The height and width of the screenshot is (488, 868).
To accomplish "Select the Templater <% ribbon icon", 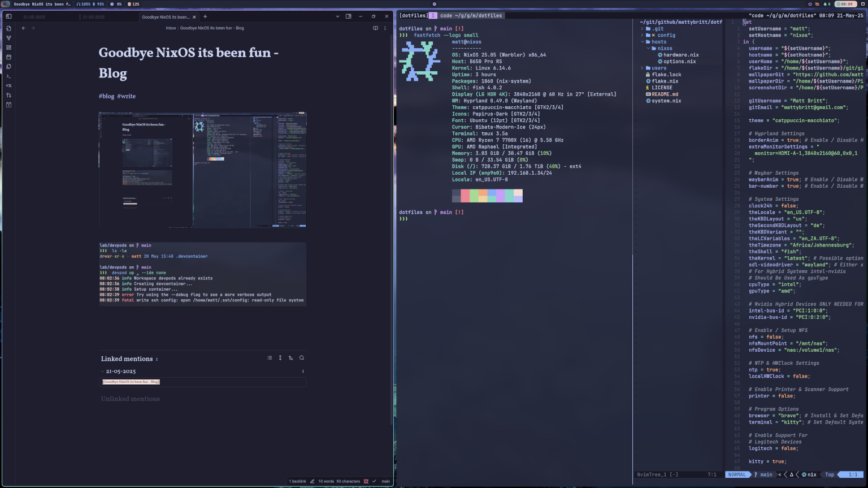I will [8, 85].
